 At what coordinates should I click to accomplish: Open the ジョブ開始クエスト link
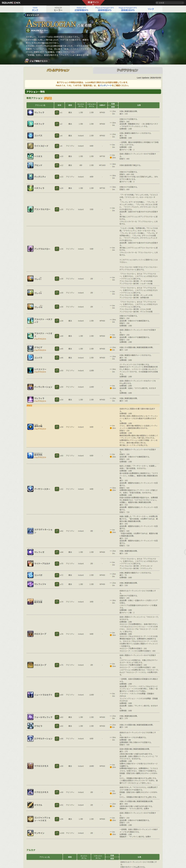coord(37,61)
